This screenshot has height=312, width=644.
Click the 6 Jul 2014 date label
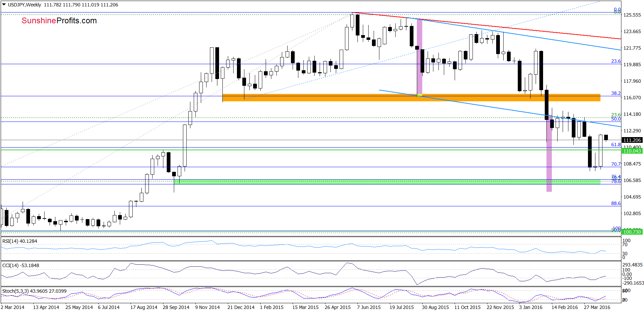point(109,307)
